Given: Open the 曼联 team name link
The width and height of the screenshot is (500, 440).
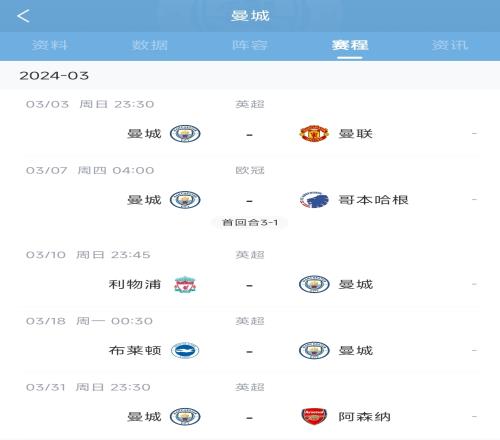Looking at the screenshot, I should (x=355, y=134).
